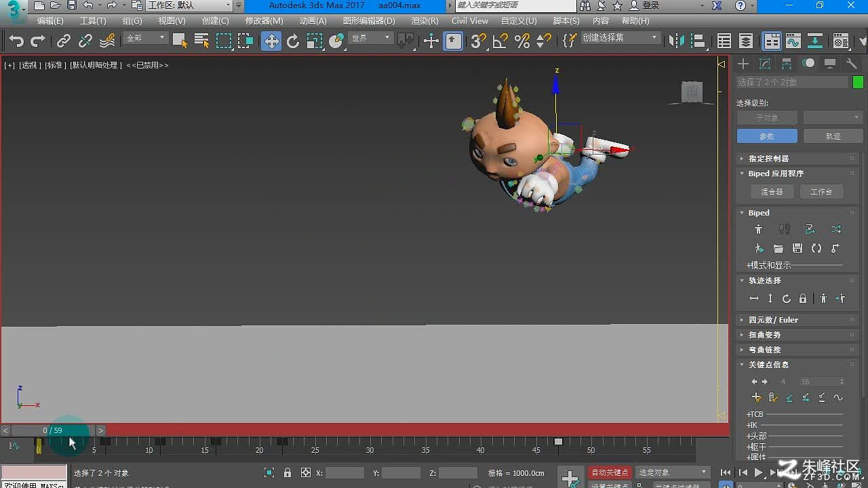Open the 动画(A) menu
Screen dimensions: 868x488
[x=313, y=21]
